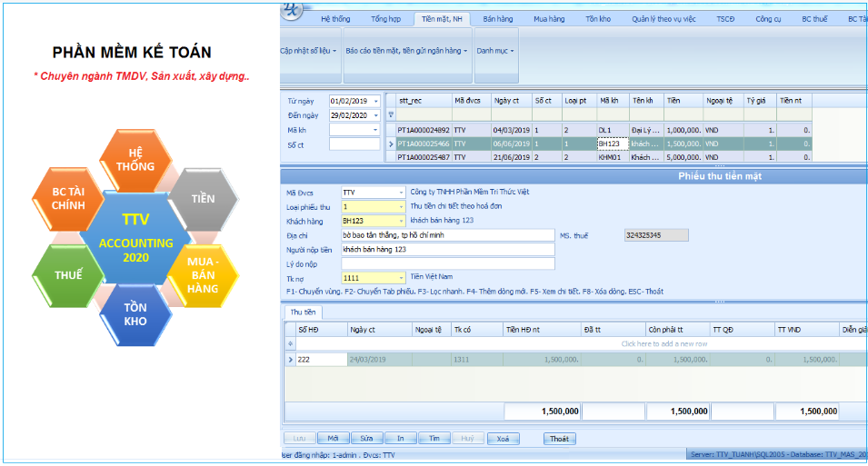868x466 pixels.
Task: Open the Mã kh filter dropdown
Action: point(376,130)
